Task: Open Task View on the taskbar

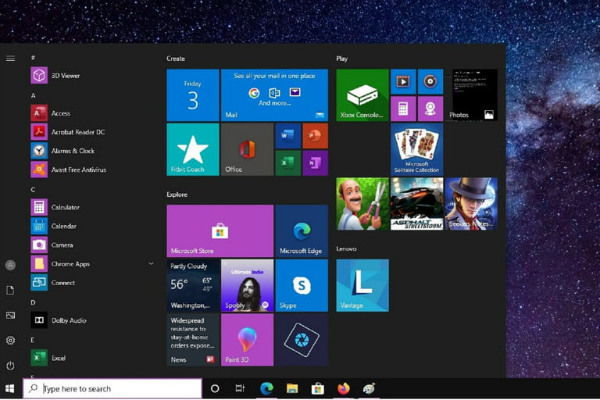Action: (x=240, y=389)
